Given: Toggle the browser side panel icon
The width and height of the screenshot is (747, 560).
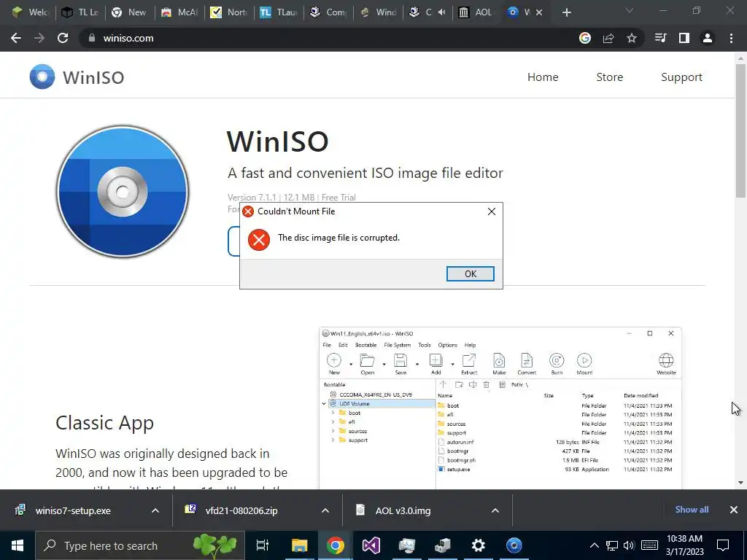Looking at the screenshot, I should pyautogui.click(x=684, y=38).
